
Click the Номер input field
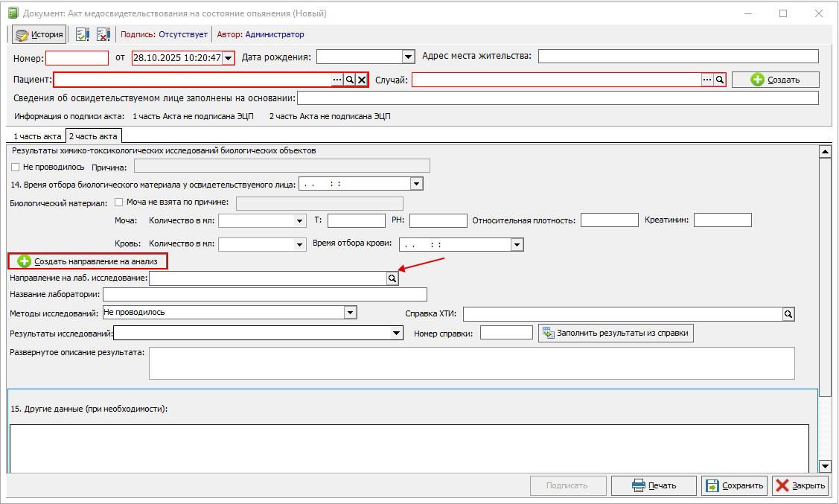pyautogui.click(x=77, y=57)
